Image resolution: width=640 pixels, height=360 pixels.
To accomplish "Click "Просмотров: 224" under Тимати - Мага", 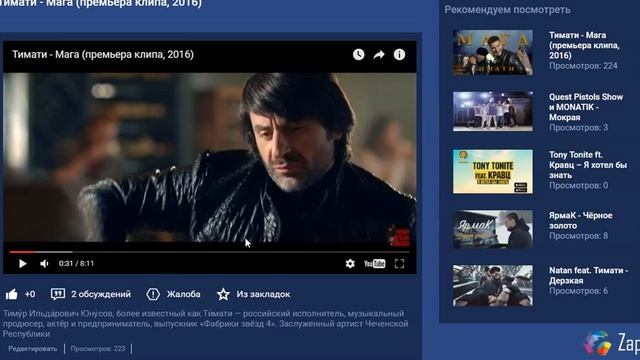I will (x=583, y=66).
